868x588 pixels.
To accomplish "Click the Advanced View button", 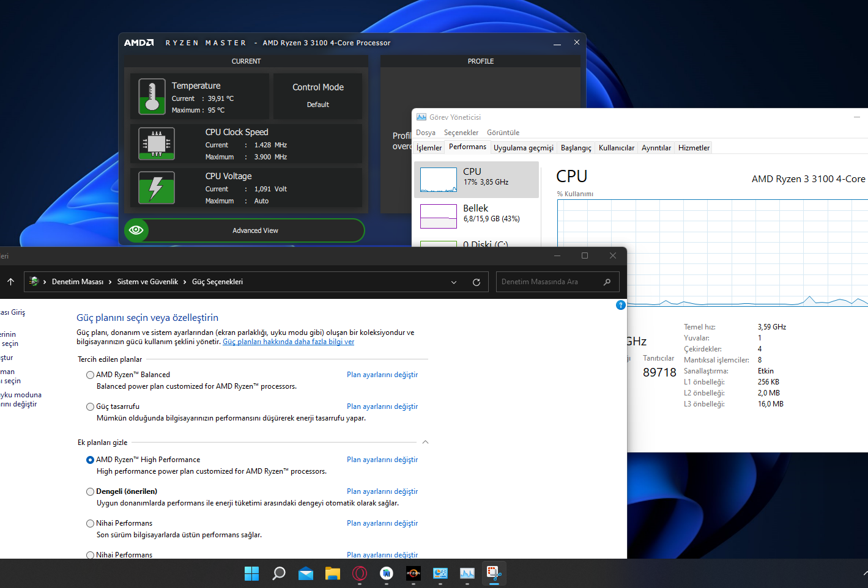I will pos(255,230).
